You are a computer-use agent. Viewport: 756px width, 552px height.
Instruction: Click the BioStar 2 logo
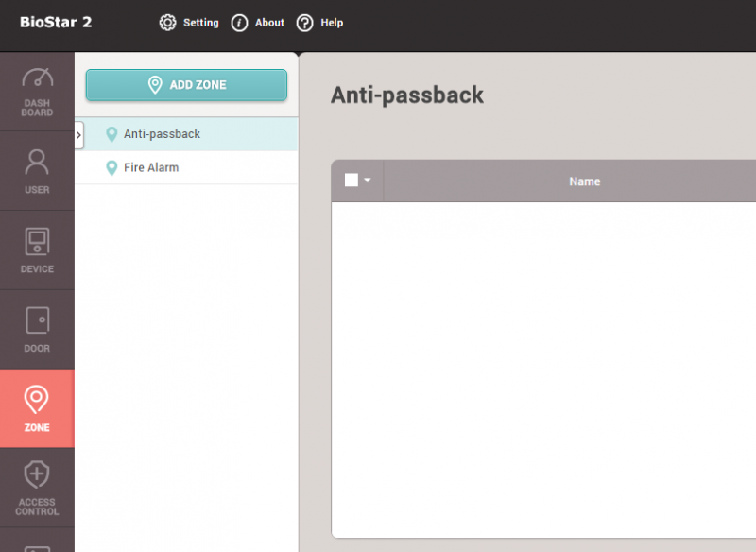click(56, 23)
